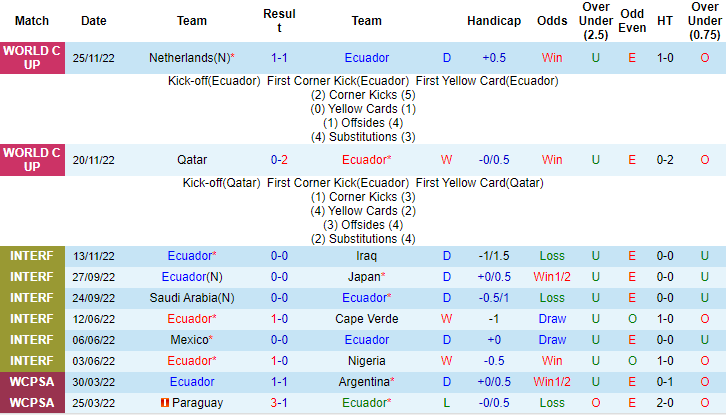The height and width of the screenshot is (415, 726).
Task: Select the Iraq team name
Action: pos(366,256)
